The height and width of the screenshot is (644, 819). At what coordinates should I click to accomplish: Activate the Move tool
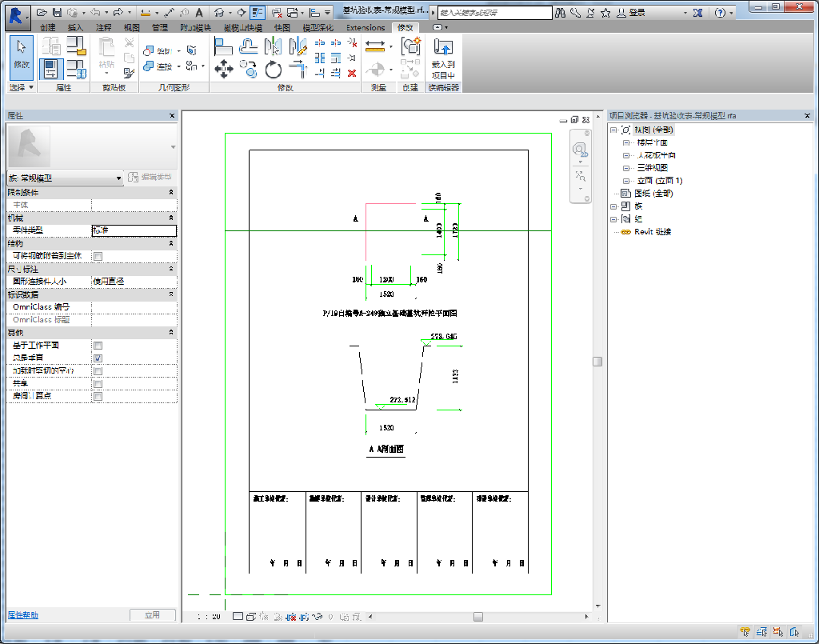pyautogui.click(x=224, y=69)
